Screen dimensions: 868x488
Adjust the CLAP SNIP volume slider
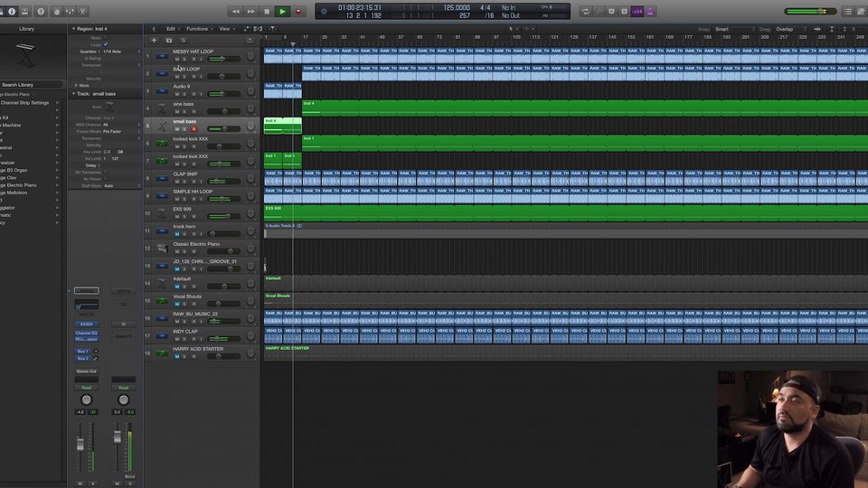pos(223,181)
